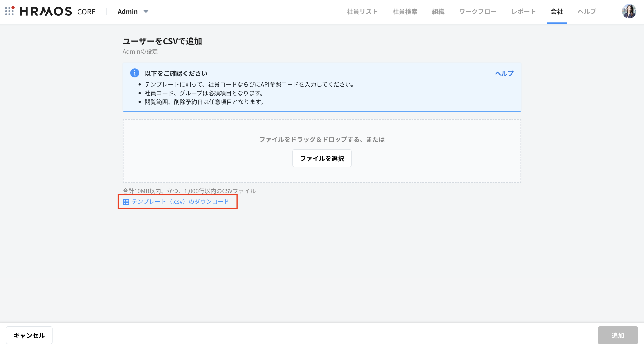Click the CORE wordmark next to logo
The height and width of the screenshot is (346, 644).
(x=86, y=12)
